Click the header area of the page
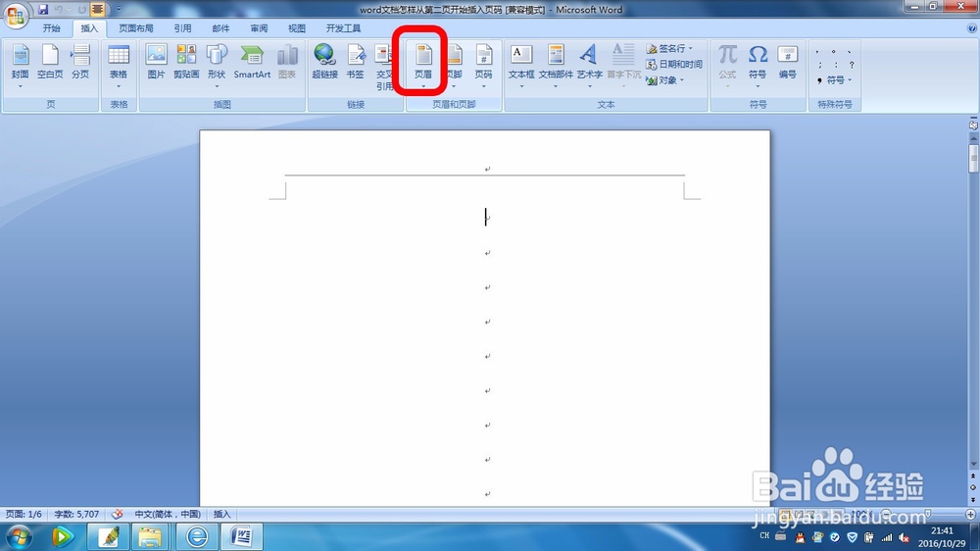 [484, 167]
